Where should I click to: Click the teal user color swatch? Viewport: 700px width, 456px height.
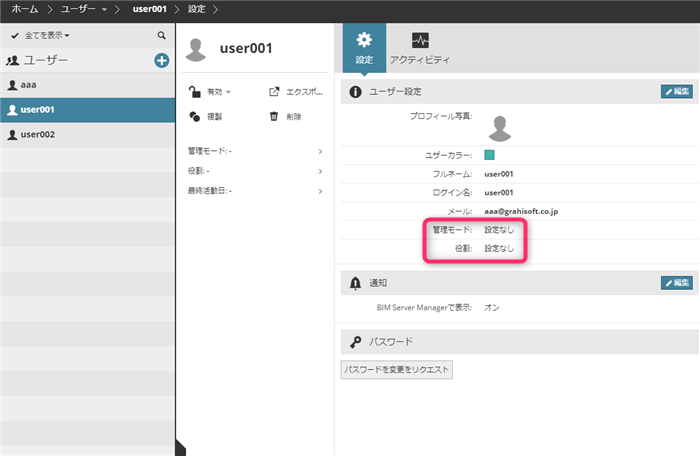pos(489,155)
